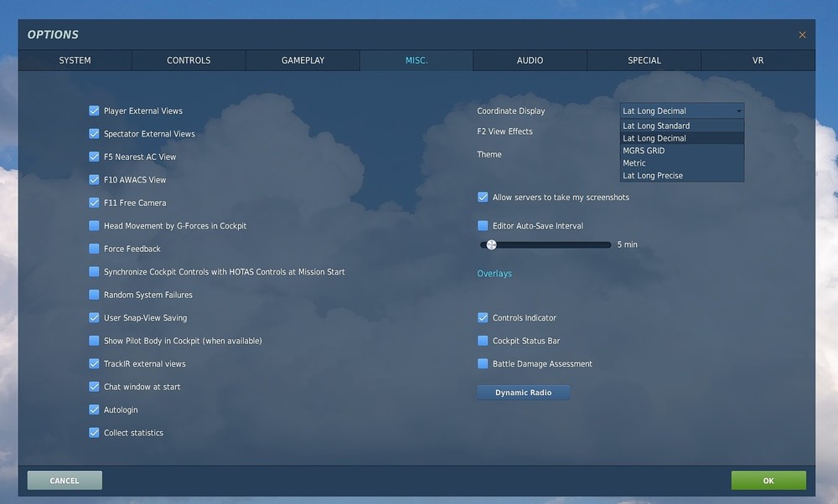Choose Metric coordinate option
The height and width of the screenshot is (504, 838).
click(682, 163)
